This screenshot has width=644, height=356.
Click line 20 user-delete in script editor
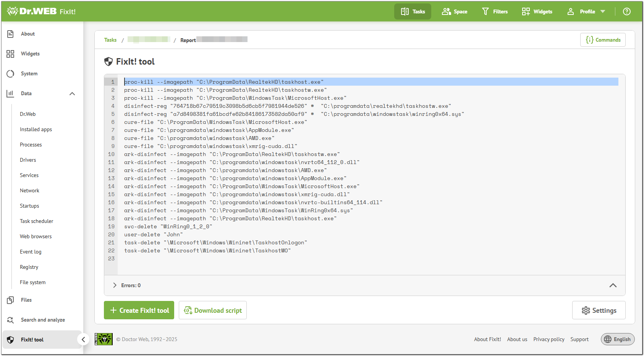click(154, 234)
